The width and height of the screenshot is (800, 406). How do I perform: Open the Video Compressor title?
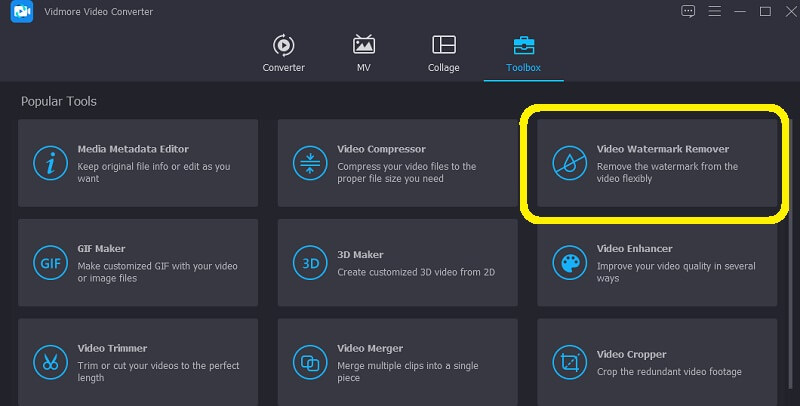pyautogui.click(x=381, y=149)
